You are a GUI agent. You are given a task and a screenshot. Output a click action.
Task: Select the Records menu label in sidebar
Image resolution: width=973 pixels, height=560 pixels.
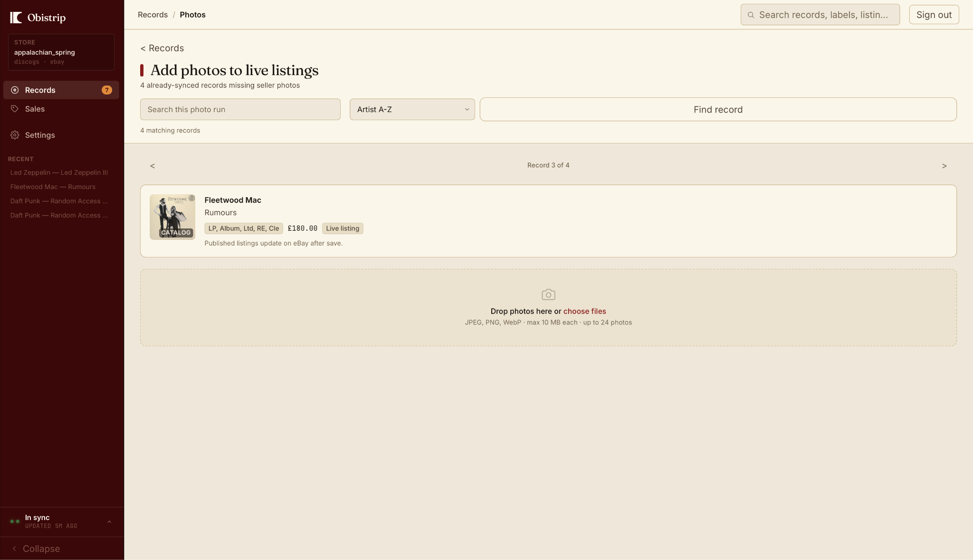tap(40, 90)
